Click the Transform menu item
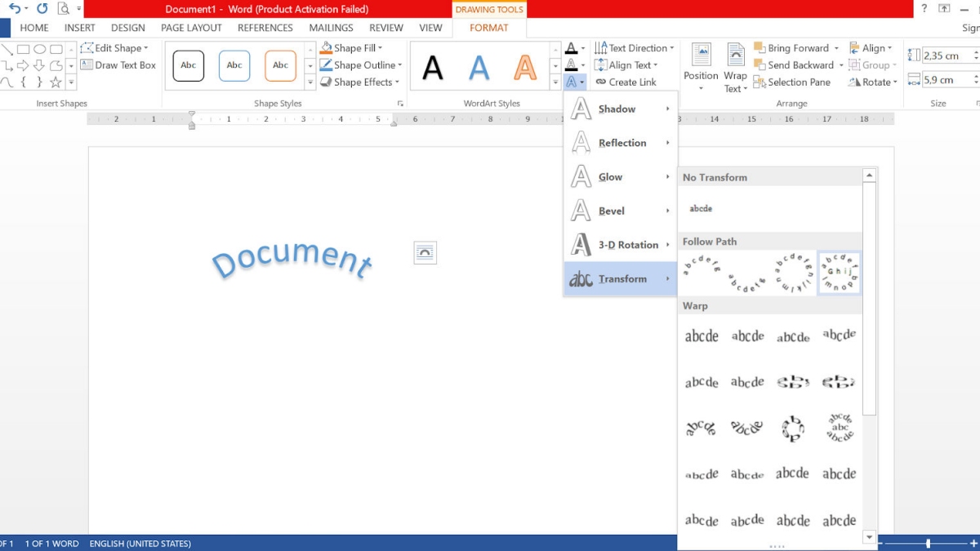980x551 pixels. pos(621,279)
